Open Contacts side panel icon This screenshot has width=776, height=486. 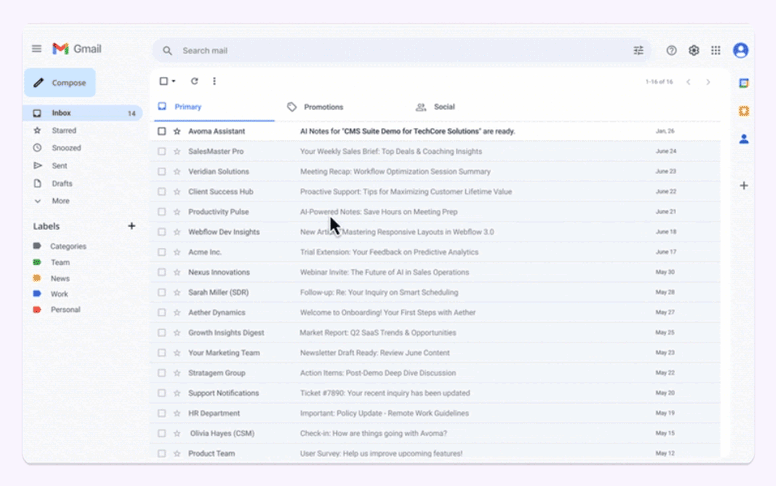[744, 139]
